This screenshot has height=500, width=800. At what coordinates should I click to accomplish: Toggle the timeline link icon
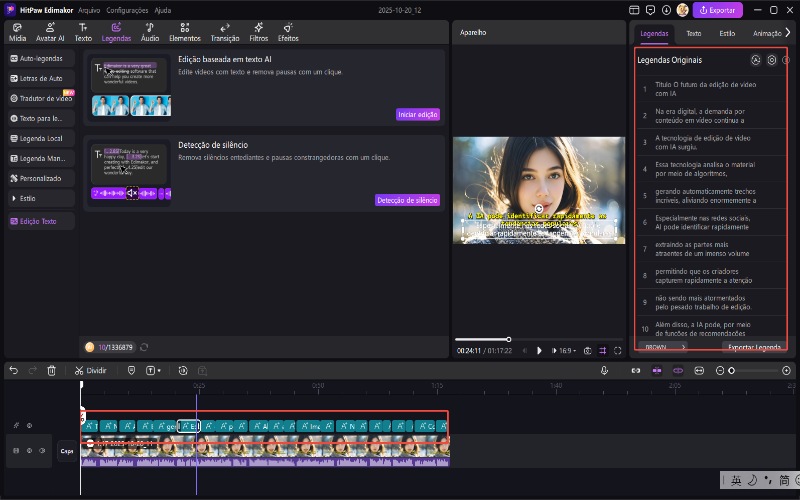(x=635, y=370)
